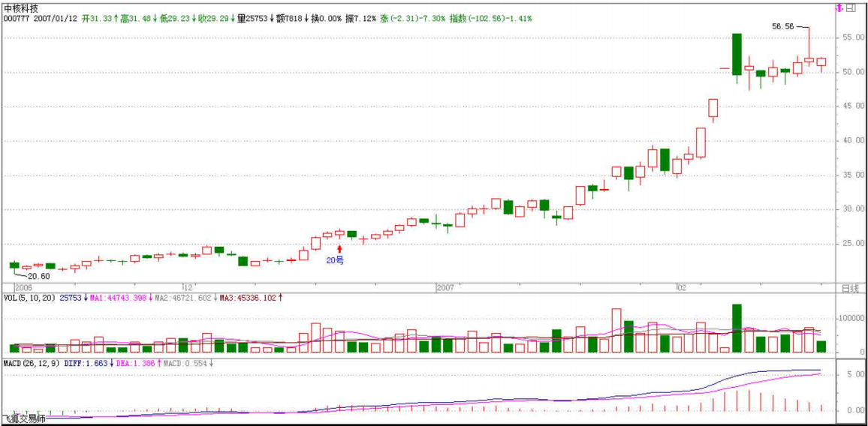Click the 20.60 low price annotation

tap(39, 276)
